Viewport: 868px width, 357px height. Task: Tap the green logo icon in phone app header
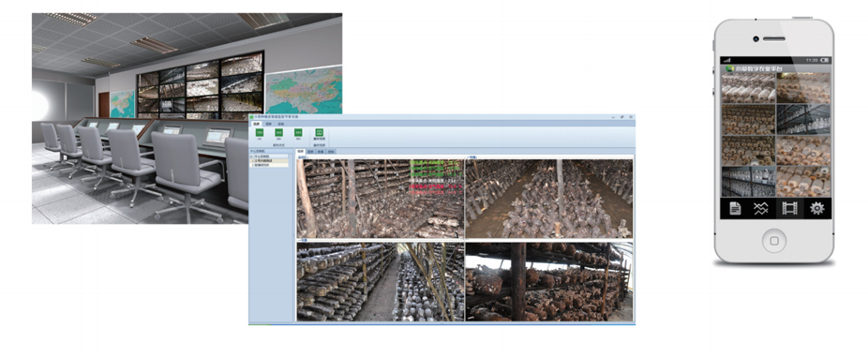coord(729,68)
